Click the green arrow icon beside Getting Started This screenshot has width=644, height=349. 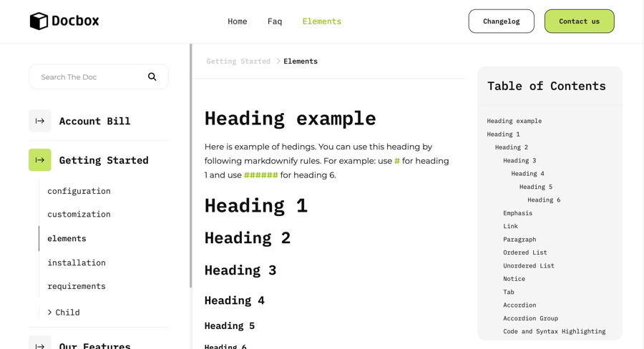[x=40, y=160]
